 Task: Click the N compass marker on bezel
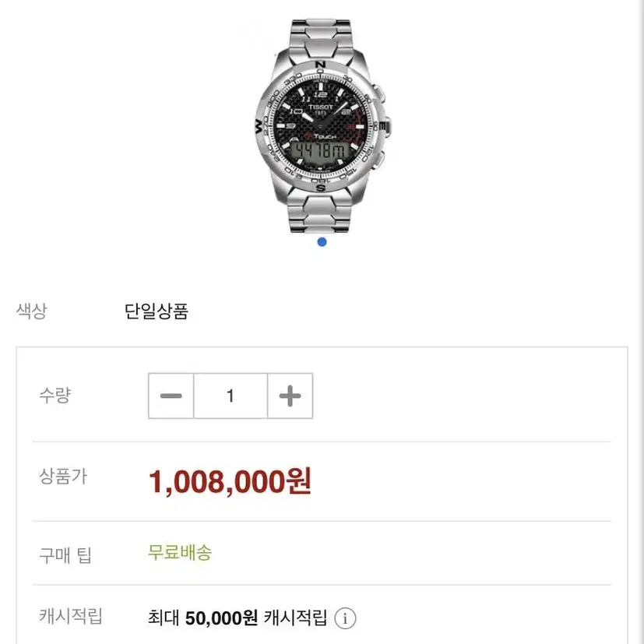tap(320, 65)
